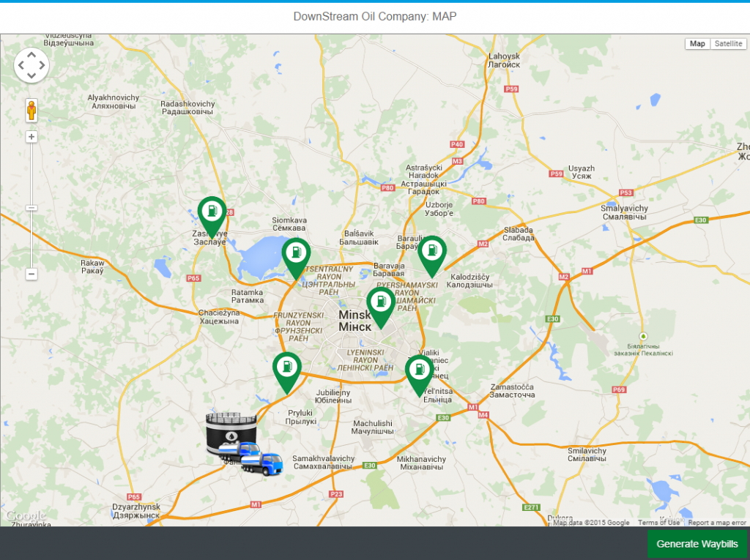Click the Dzyarzhynsk town label
This screenshot has width=750, height=560.
136,511
